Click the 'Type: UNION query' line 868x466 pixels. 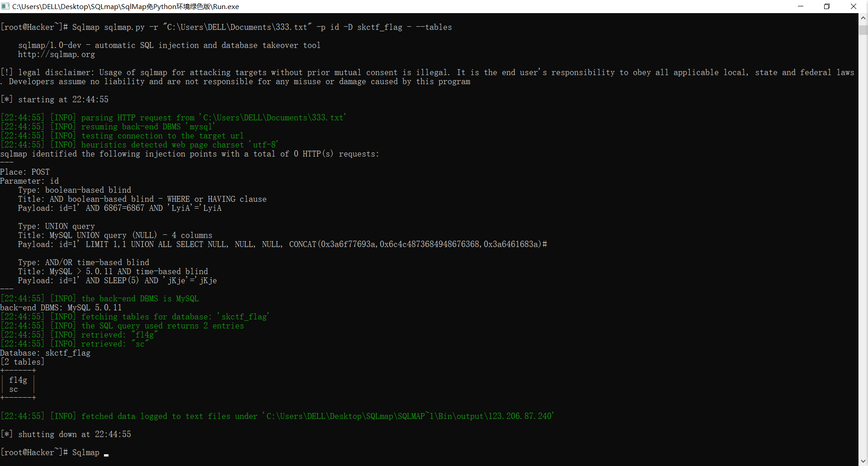(x=57, y=226)
